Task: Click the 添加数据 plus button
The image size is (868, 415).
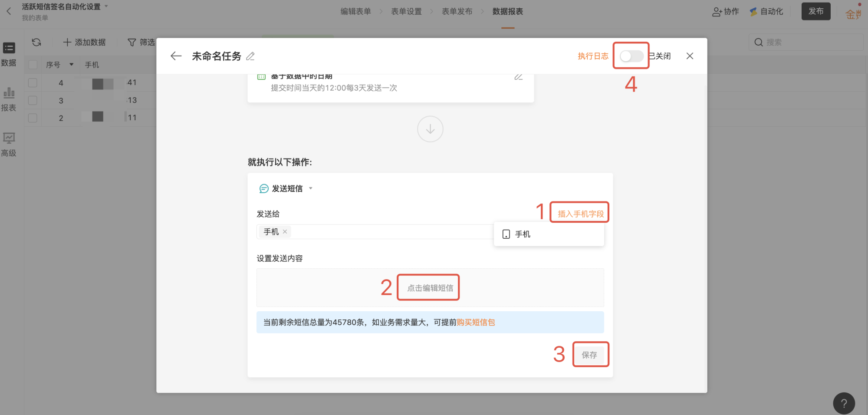Action: 84,42
